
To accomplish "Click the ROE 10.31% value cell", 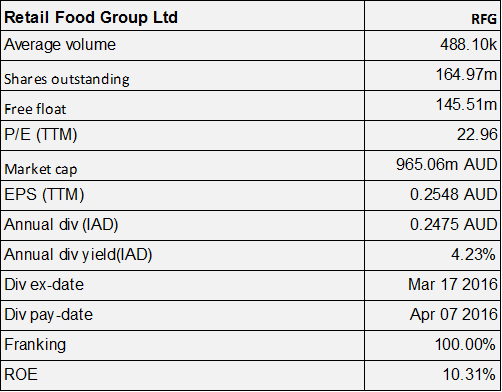I will pos(433,375).
